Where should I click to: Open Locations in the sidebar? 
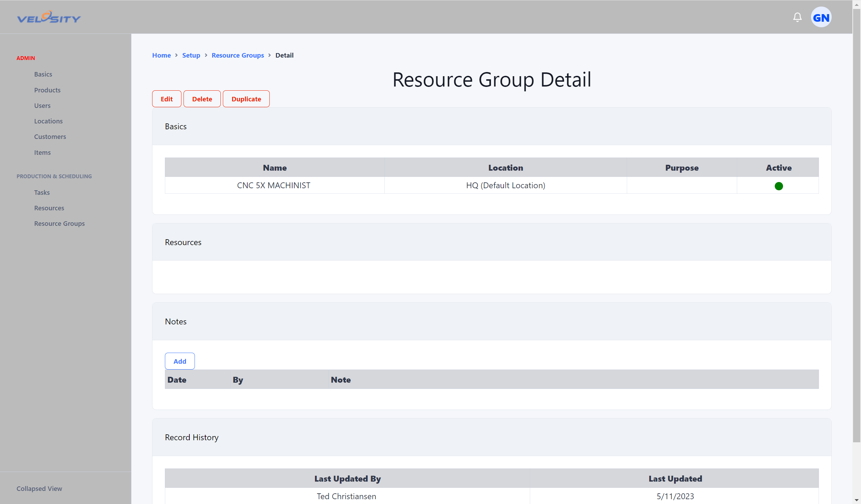(x=48, y=121)
